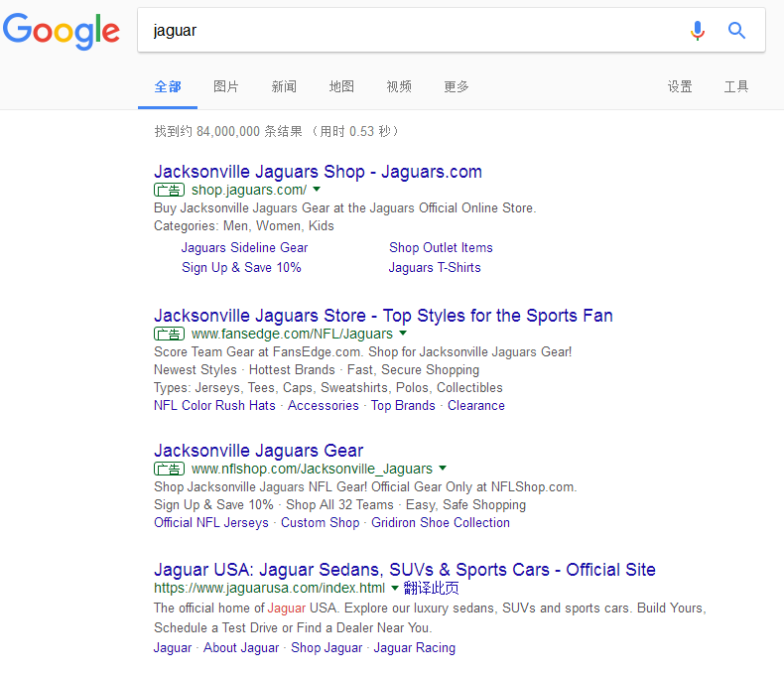This screenshot has height=677, width=784.
Task: Expand the 更多 (More) menu
Action: [457, 87]
